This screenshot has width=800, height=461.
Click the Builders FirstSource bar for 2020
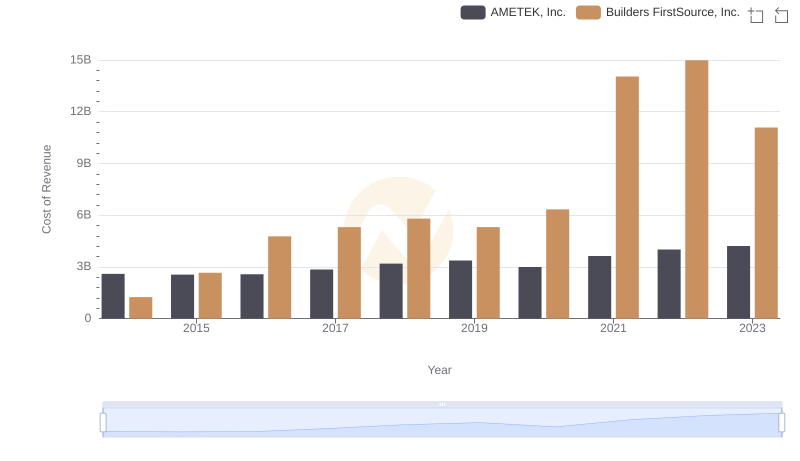558,264
